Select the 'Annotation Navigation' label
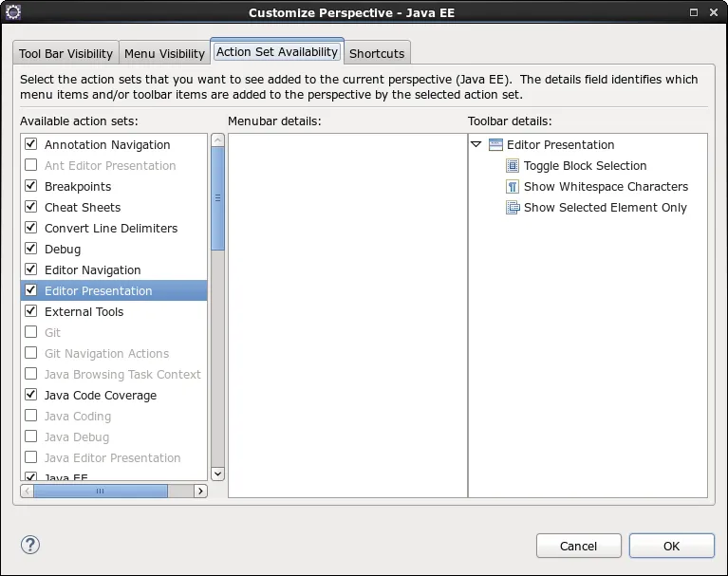The image size is (728, 576). click(107, 145)
